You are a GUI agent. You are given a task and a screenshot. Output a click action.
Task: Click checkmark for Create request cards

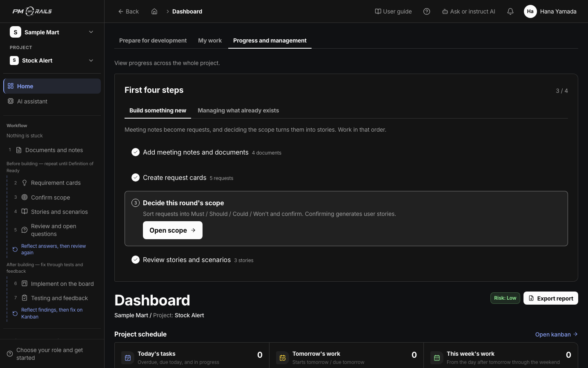(x=136, y=177)
